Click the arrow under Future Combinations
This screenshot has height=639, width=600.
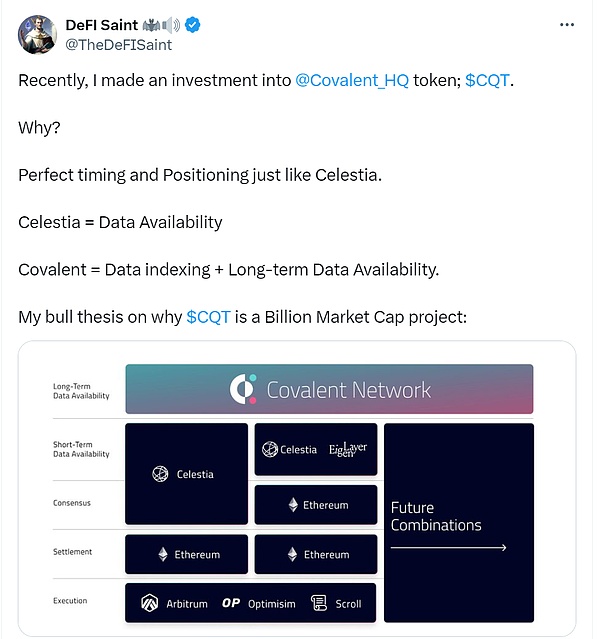pyautogui.click(x=448, y=548)
